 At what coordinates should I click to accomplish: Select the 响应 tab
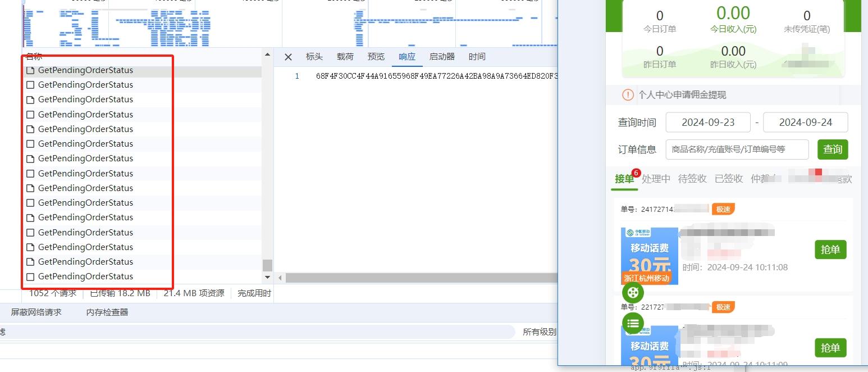click(407, 57)
